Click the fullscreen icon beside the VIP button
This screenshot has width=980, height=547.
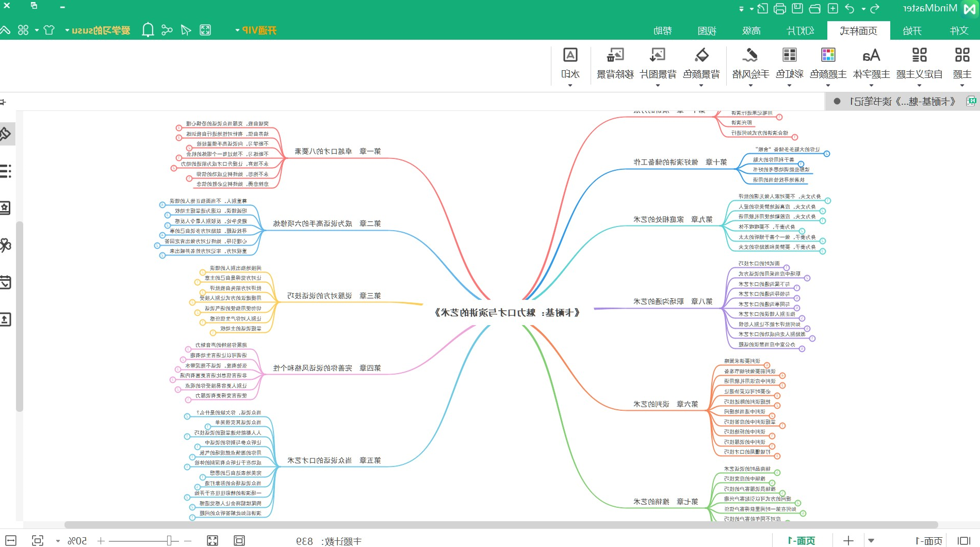(205, 30)
